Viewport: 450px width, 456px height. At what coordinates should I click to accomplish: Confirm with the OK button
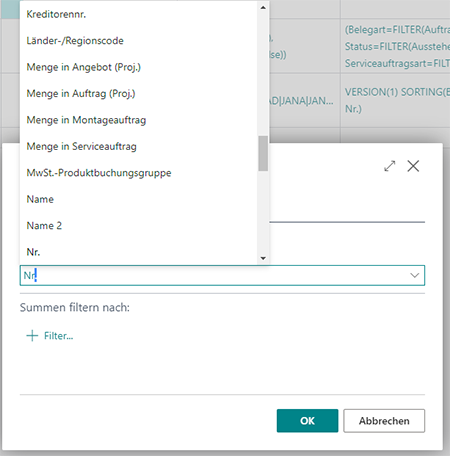click(307, 421)
